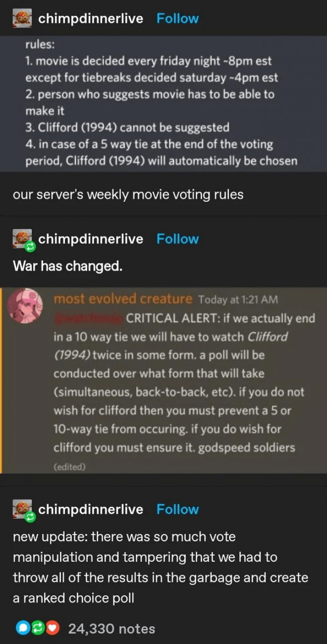
Task: Open chimpdinnerlive blog from top username
Action: (x=91, y=19)
